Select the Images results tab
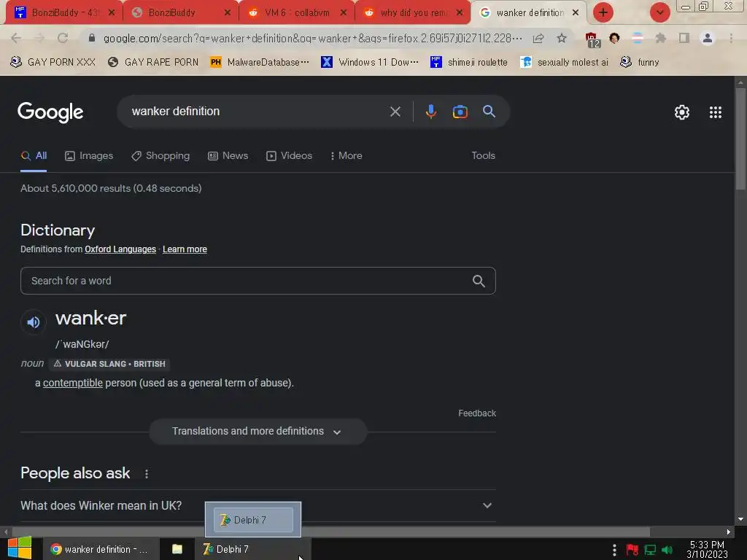 coord(89,156)
